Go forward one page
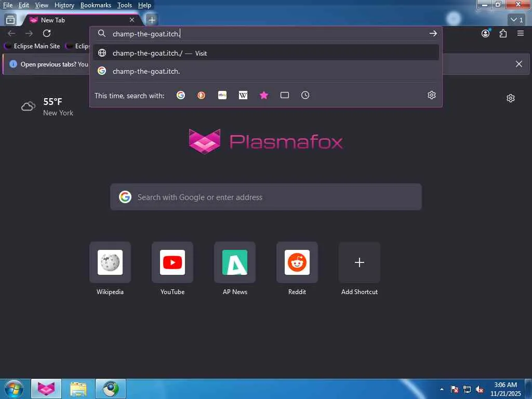This screenshot has height=399, width=532. coord(29,33)
